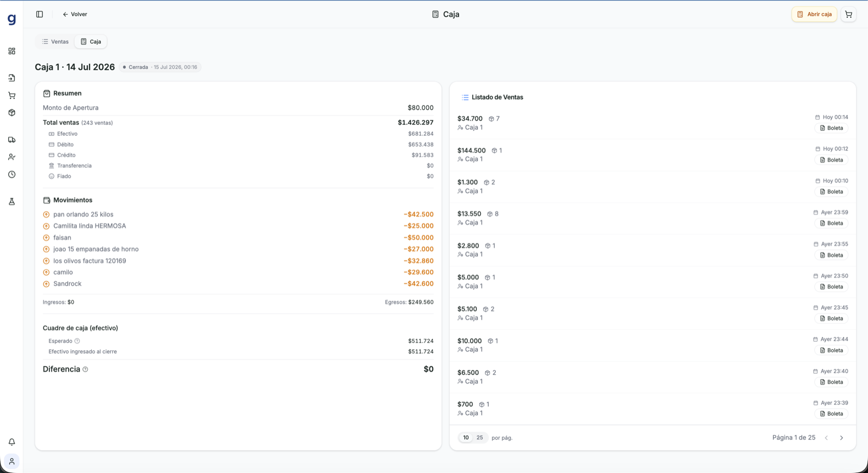
Task: Click the movement icon for camilo
Action: (x=46, y=273)
